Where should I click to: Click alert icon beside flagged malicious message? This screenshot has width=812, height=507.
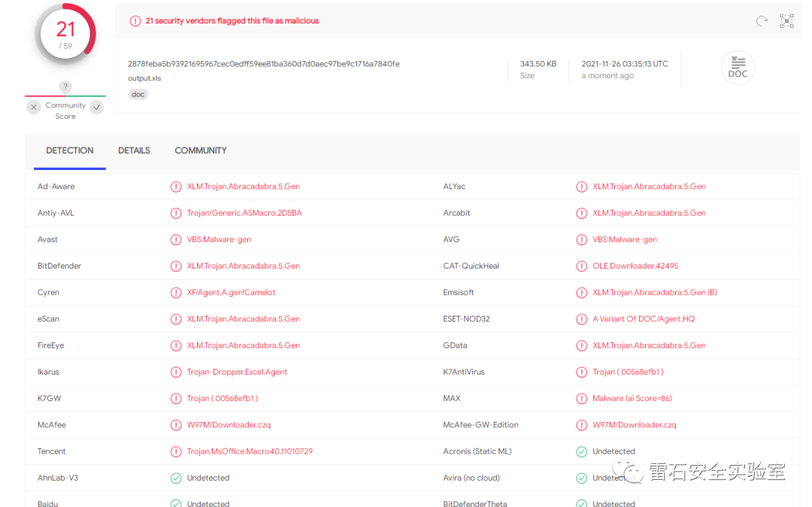[135, 21]
